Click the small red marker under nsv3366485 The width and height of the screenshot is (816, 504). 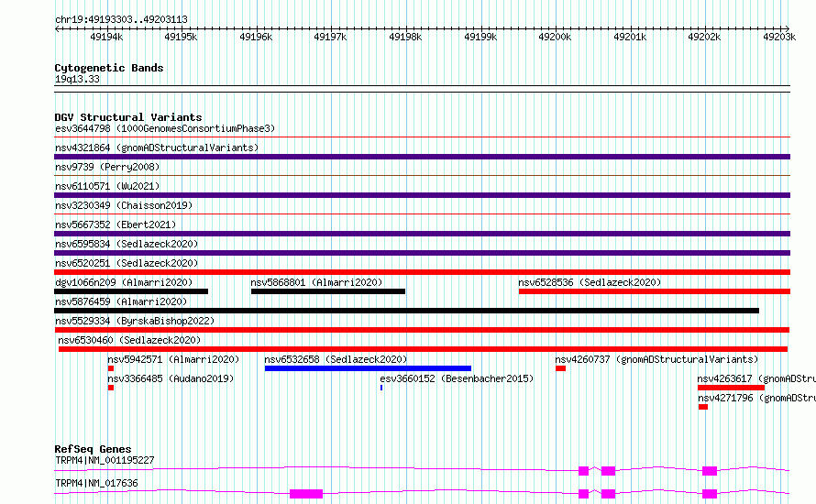pos(111,388)
